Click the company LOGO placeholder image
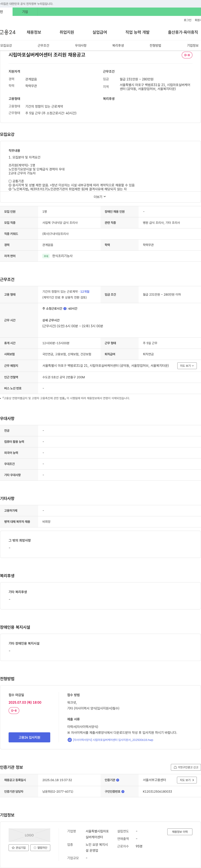 pyautogui.click(x=29, y=835)
